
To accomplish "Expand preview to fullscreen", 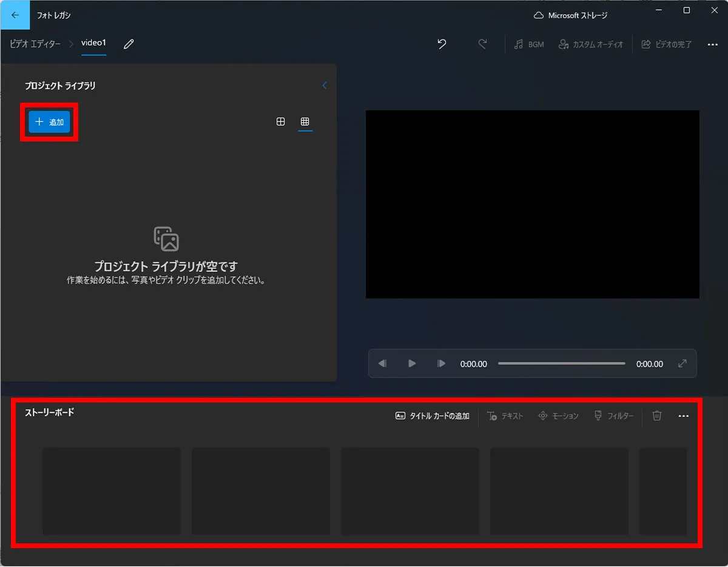I will (x=682, y=364).
